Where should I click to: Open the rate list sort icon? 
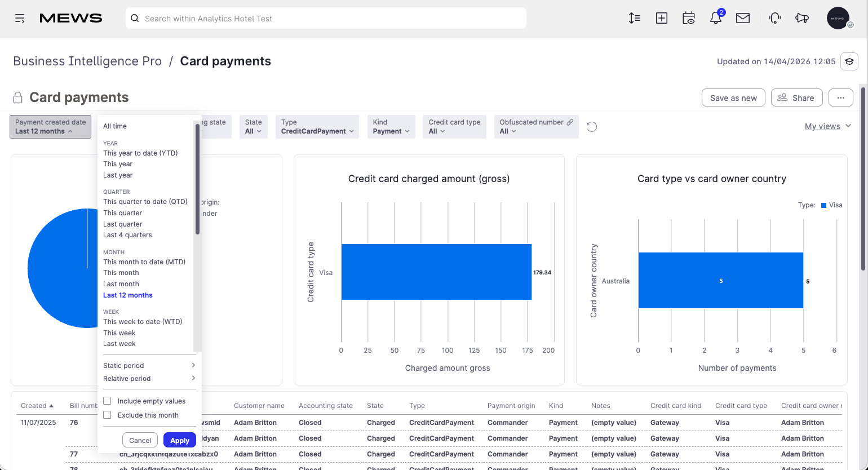[x=635, y=18]
